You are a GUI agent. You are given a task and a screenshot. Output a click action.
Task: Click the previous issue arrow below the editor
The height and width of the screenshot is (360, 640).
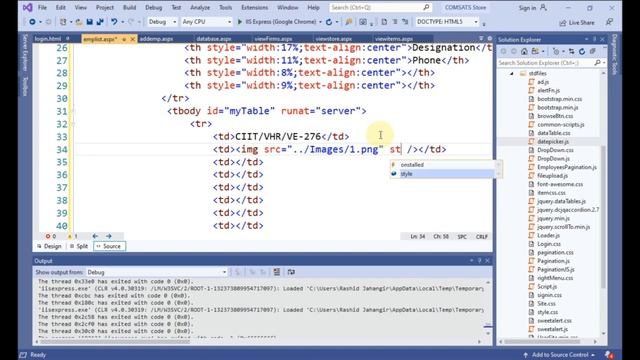pyautogui.click(x=95, y=236)
